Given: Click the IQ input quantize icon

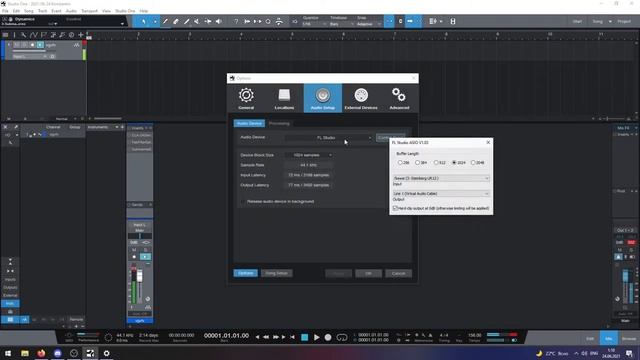Looking at the screenshot, I should pyautogui.click(x=295, y=21).
